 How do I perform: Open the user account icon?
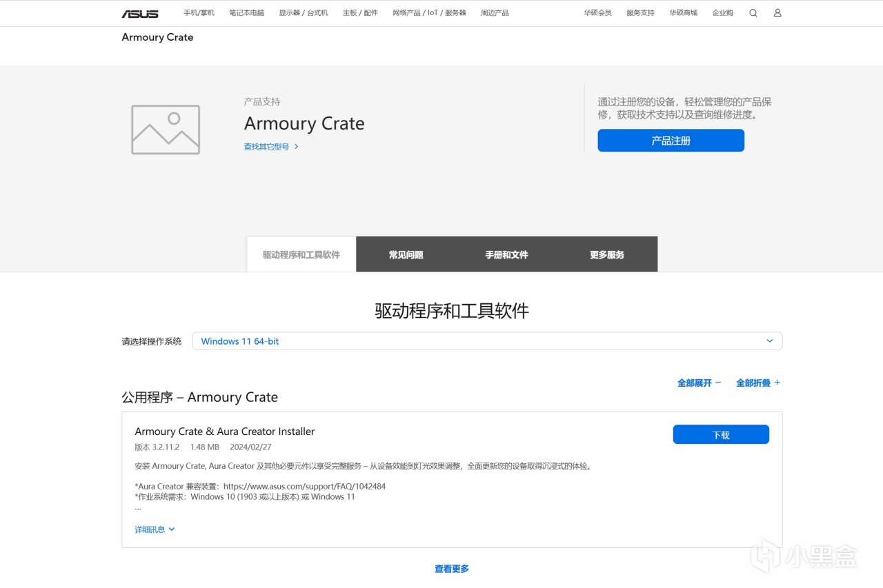coord(777,13)
